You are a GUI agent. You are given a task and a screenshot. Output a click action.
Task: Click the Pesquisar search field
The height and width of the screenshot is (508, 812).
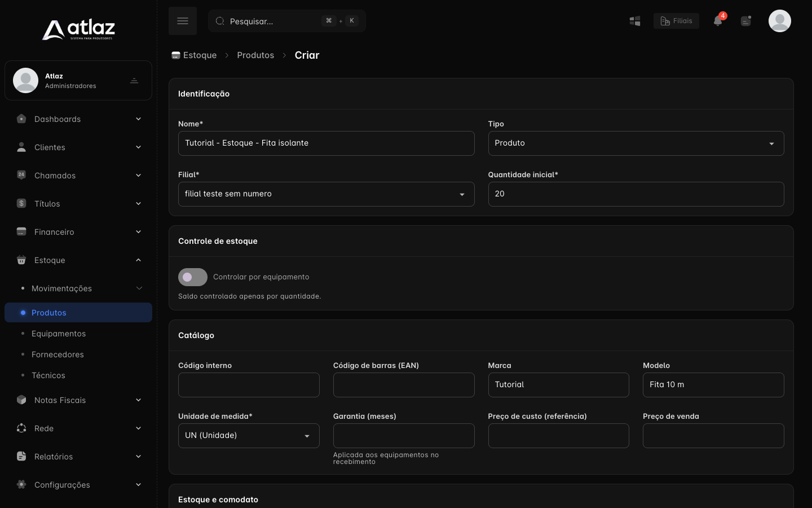click(x=287, y=21)
